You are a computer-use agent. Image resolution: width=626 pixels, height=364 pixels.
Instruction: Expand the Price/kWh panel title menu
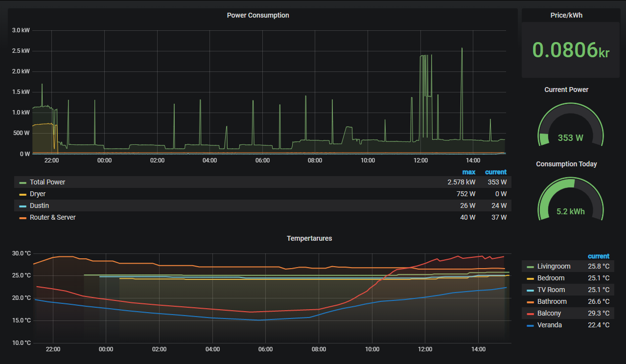[566, 15]
